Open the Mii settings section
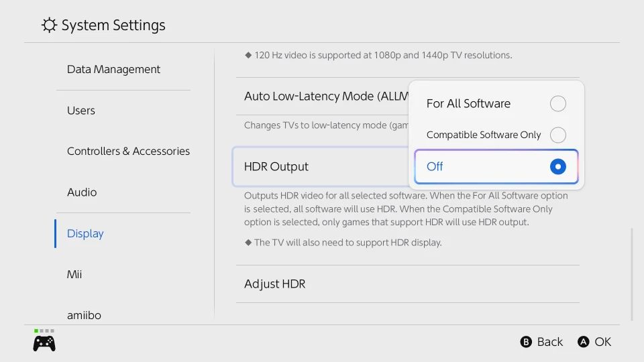This screenshot has height=362, width=644. (74, 274)
